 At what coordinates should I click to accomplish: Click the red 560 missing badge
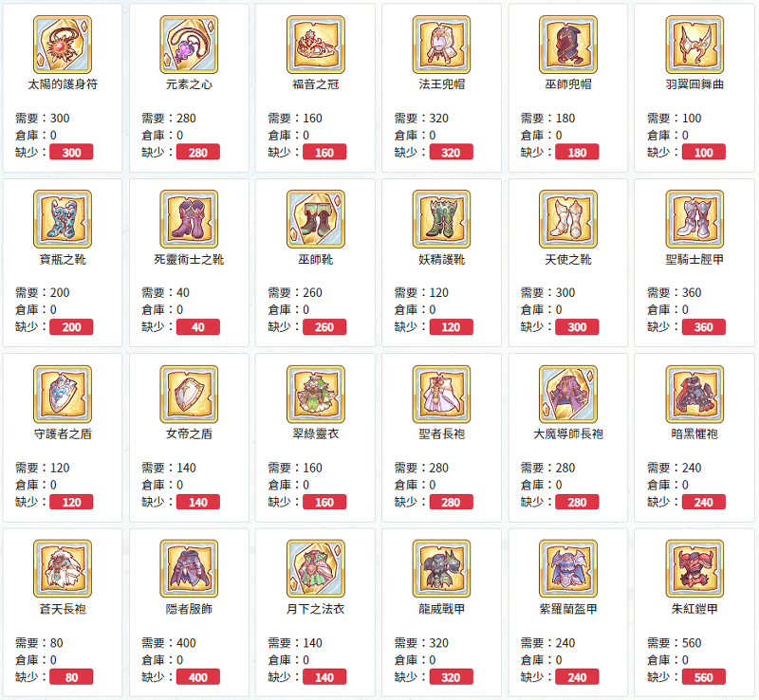click(x=704, y=677)
